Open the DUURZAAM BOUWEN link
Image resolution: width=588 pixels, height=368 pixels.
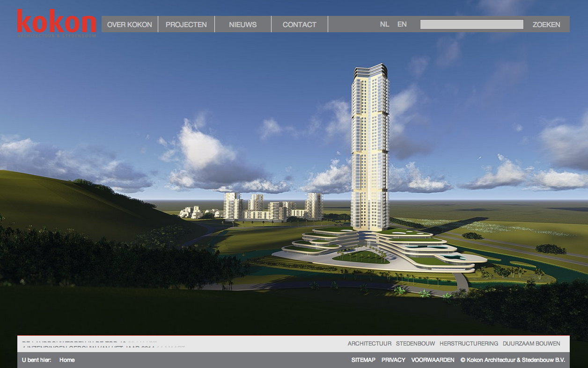(531, 344)
